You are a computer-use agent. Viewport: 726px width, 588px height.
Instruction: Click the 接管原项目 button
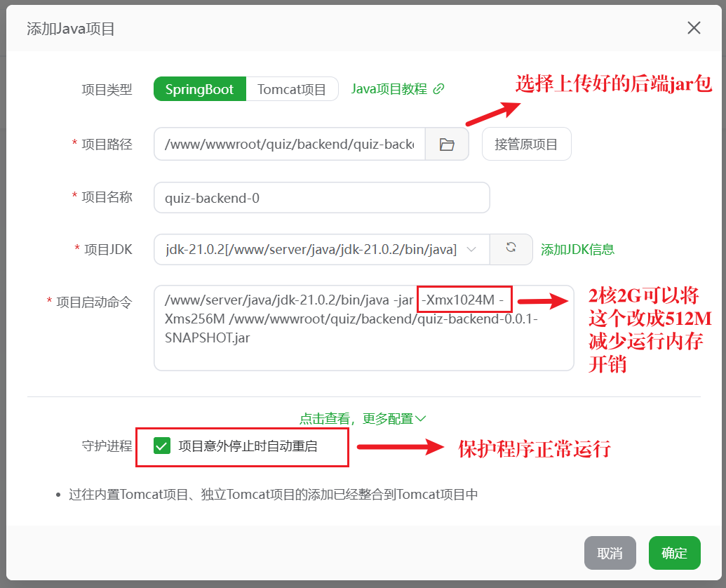pyautogui.click(x=526, y=144)
